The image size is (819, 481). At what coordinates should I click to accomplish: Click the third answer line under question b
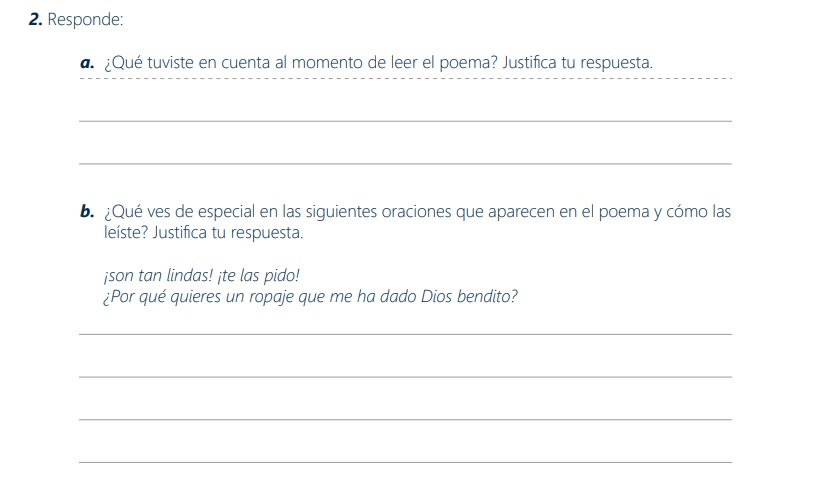(405, 419)
